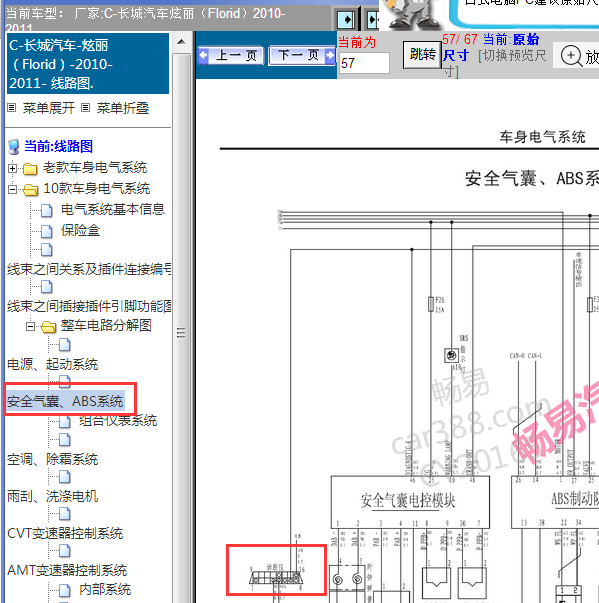This screenshot has height=603, width=599.
Task: Click 菜单折叠 to collapse all menus
Action: click(123, 108)
